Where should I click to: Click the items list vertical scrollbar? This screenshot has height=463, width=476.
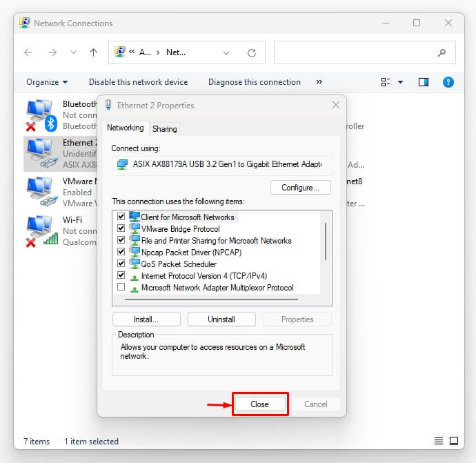pyautogui.click(x=325, y=242)
